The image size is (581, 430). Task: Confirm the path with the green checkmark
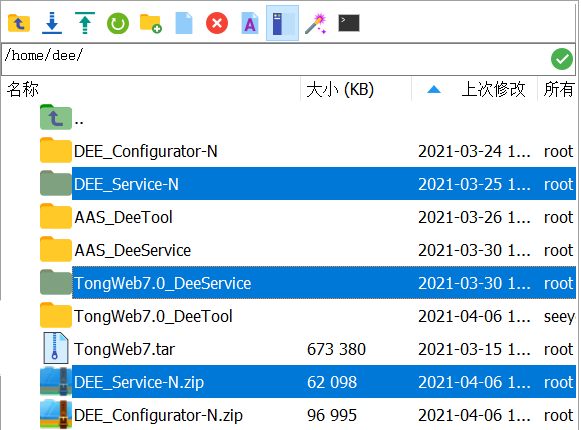[x=562, y=59]
